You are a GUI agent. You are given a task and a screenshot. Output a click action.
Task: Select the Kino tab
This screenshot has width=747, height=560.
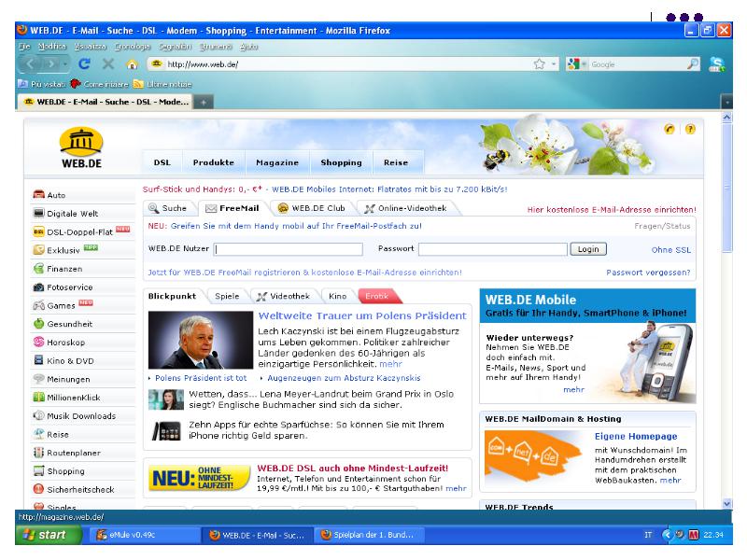[337, 296]
